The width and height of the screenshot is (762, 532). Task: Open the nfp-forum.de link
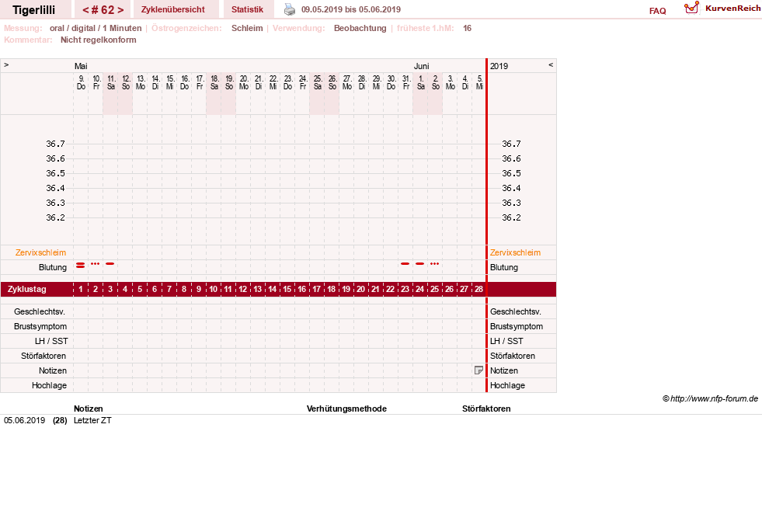tap(714, 398)
